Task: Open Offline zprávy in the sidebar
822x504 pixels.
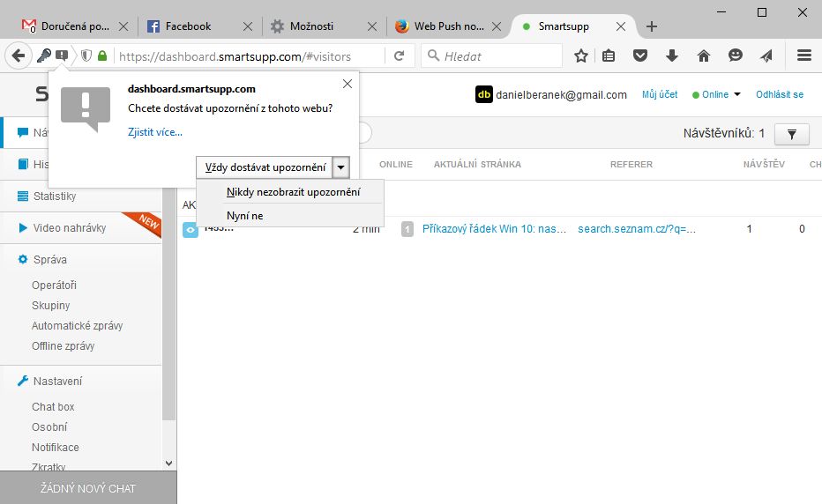Action: pos(63,346)
